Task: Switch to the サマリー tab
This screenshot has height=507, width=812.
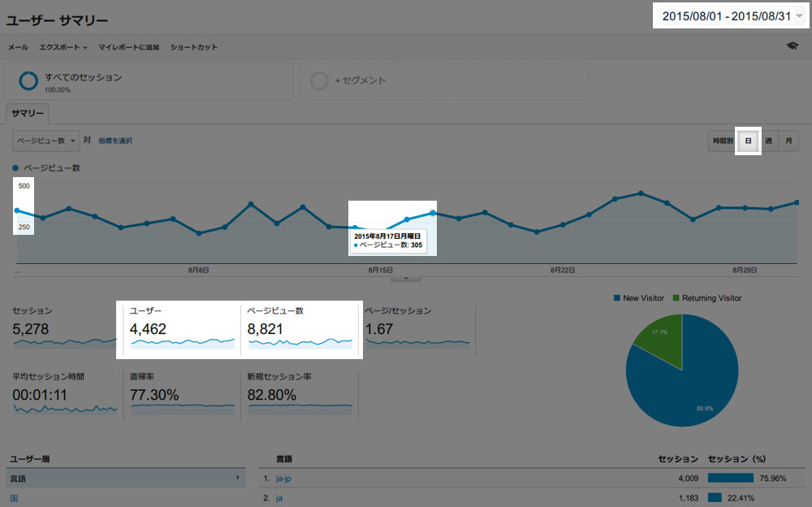Action: (x=28, y=113)
